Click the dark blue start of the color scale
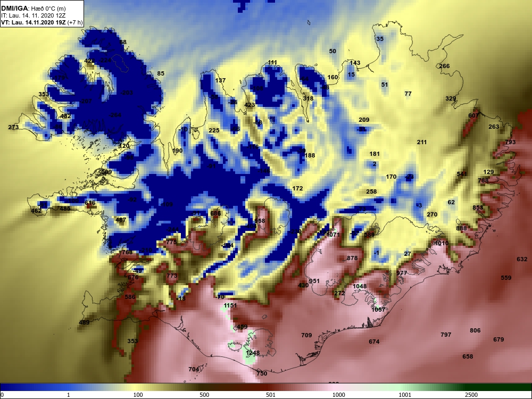The width and height of the screenshot is (532, 399). 10,387
